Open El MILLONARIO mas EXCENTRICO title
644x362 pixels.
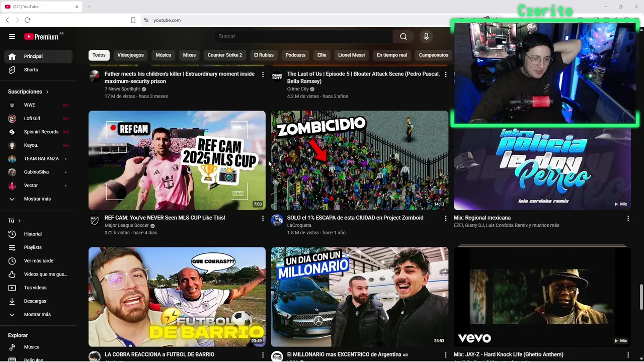[x=348, y=354]
